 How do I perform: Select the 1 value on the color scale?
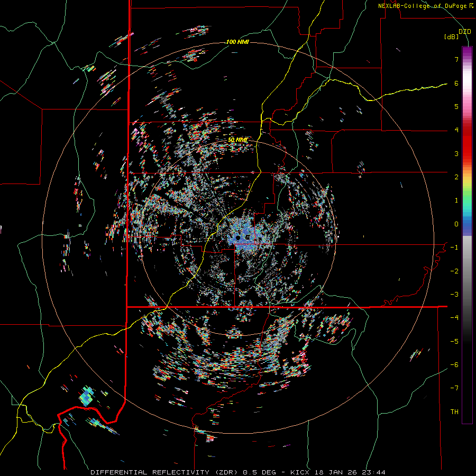[x=456, y=200]
